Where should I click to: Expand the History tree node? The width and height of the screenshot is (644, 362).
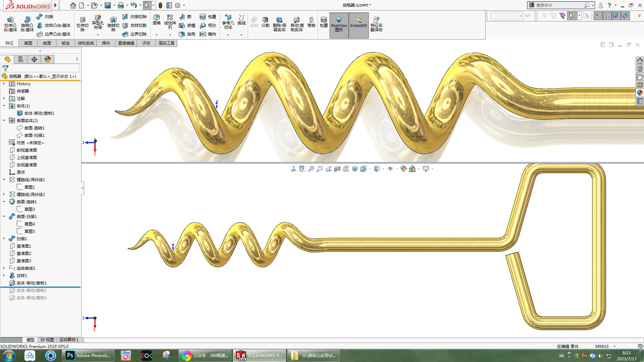pyautogui.click(x=4, y=84)
